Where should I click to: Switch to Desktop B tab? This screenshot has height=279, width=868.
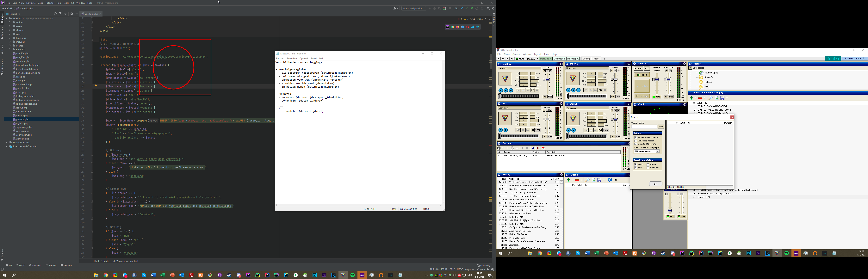point(559,59)
